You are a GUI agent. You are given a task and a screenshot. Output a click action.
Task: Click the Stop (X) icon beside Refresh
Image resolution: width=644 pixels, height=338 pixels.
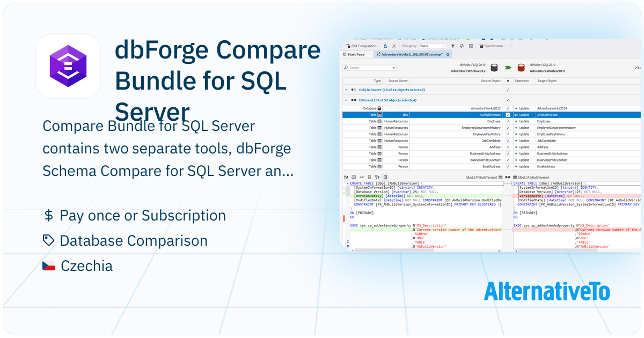pyautogui.click(x=394, y=46)
